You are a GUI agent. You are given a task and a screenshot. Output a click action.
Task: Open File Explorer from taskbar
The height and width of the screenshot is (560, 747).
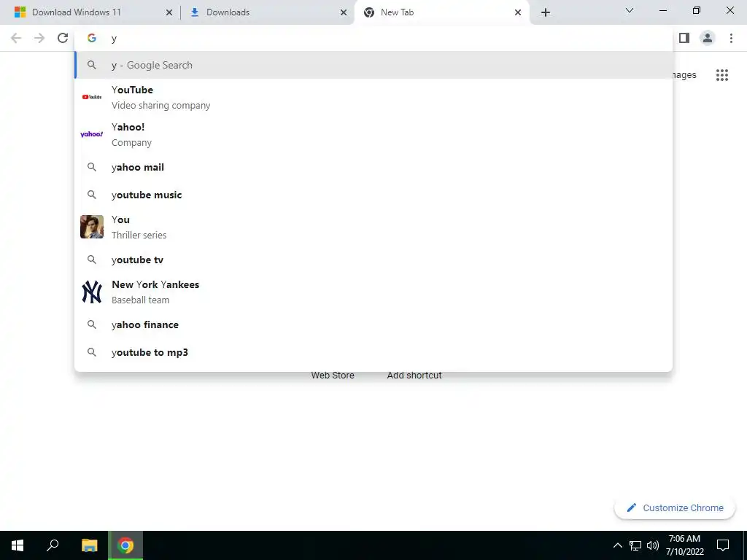[x=90, y=545]
